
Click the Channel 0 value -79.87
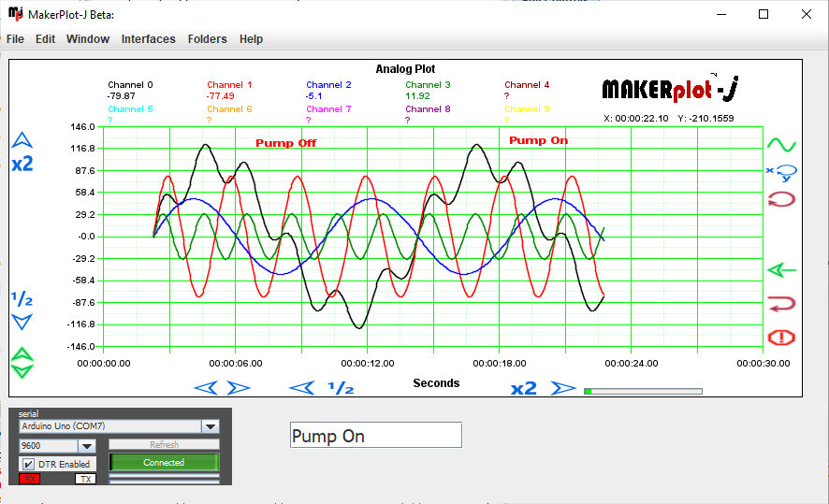click(121, 95)
